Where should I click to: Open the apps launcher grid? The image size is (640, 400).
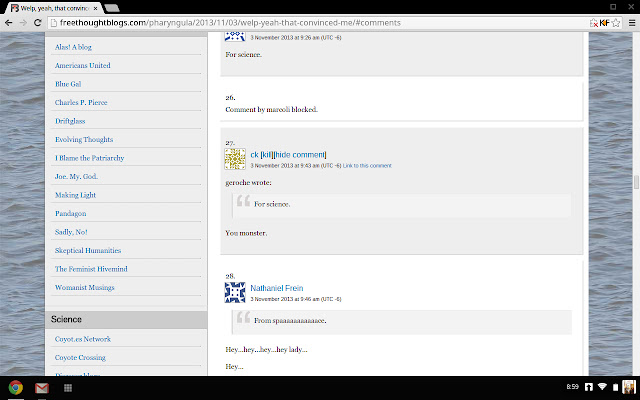[68, 388]
